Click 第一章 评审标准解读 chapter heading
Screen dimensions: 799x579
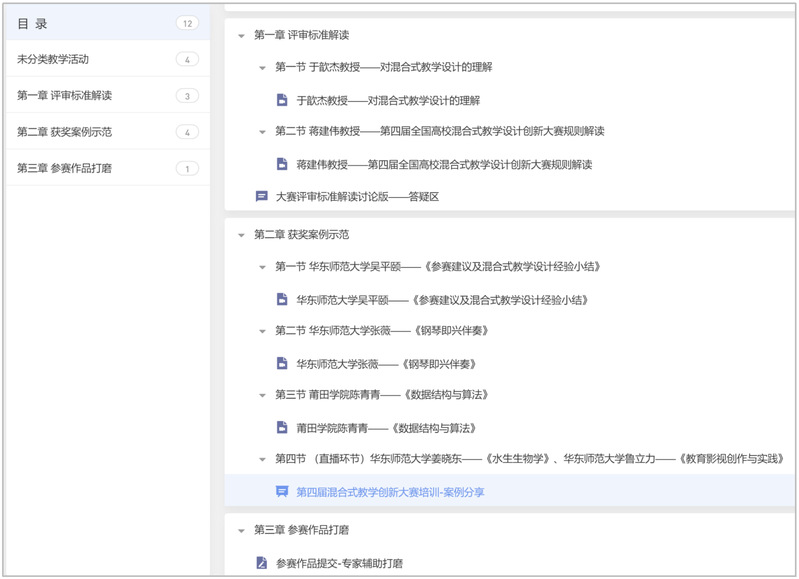coord(302,35)
